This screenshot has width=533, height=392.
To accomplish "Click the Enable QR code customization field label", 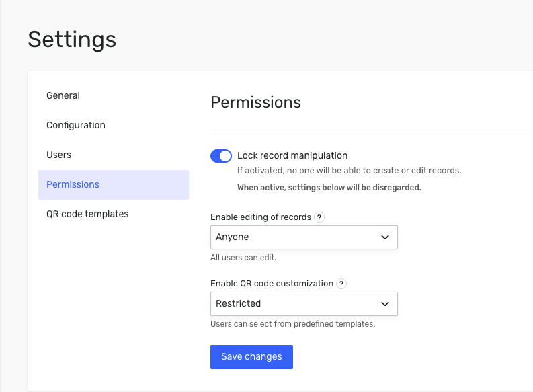I will pos(272,284).
